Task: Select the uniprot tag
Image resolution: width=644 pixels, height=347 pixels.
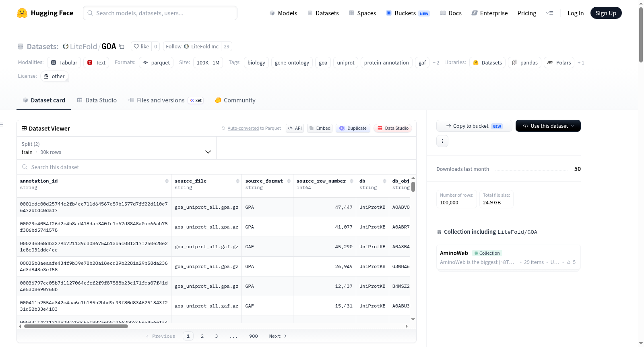Action: click(x=346, y=62)
